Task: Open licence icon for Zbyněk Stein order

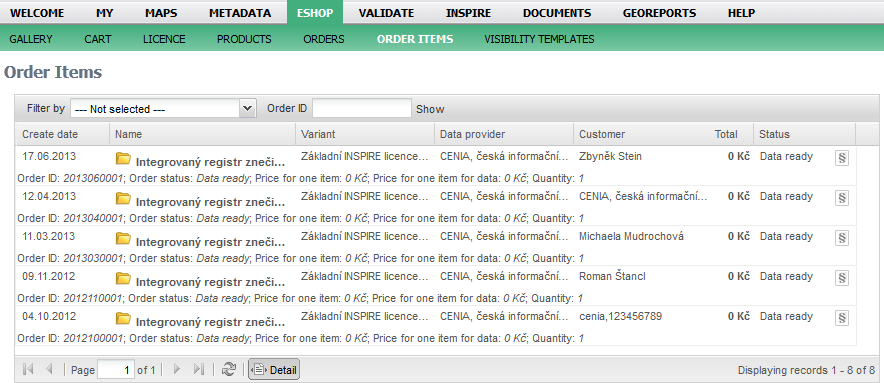Action: (x=842, y=159)
